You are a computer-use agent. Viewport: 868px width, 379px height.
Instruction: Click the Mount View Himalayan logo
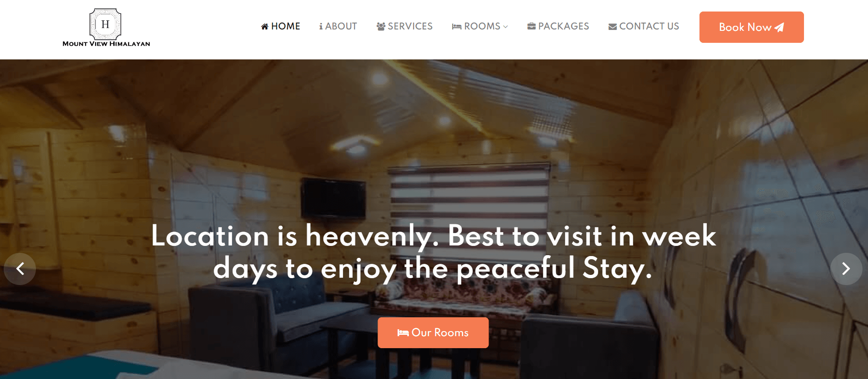point(106,28)
